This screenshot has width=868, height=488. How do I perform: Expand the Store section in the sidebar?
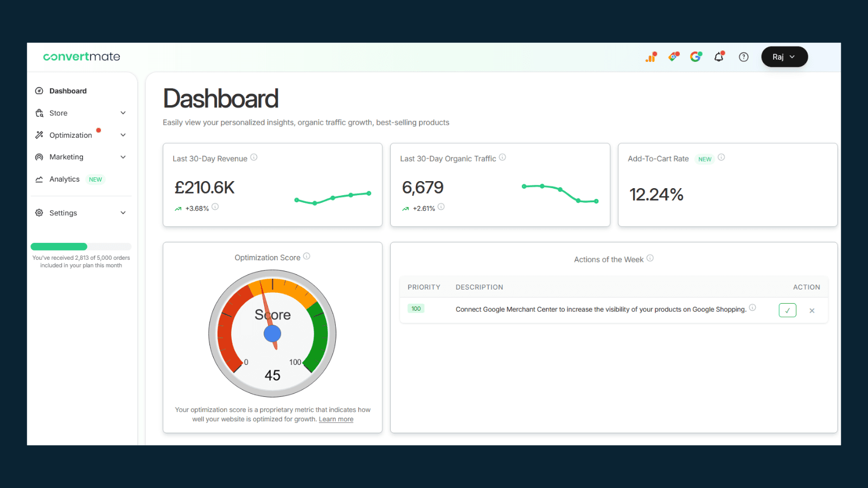(x=123, y=113)
